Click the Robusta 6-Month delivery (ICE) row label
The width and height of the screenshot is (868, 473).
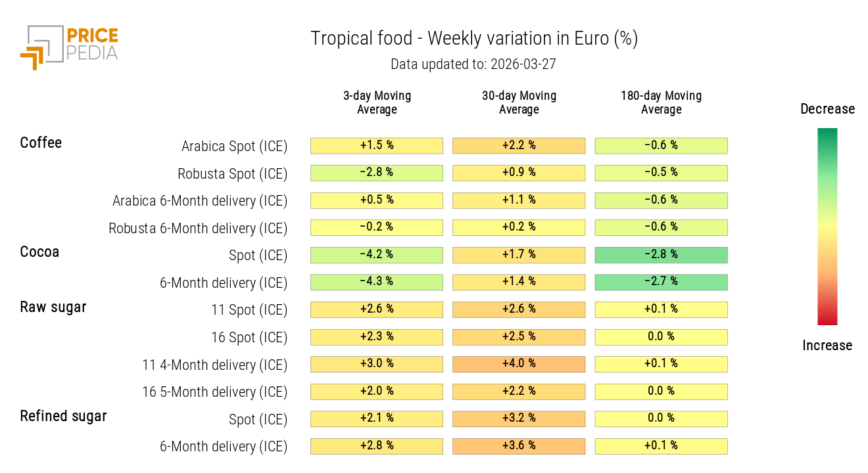click(198, 228)
